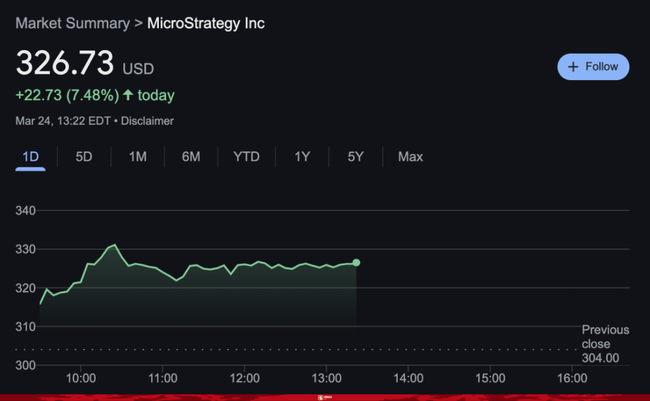Viewport: 650px width, 401px height.
Task: Switch to the 6M time range tab
Action: click(191, 157)
